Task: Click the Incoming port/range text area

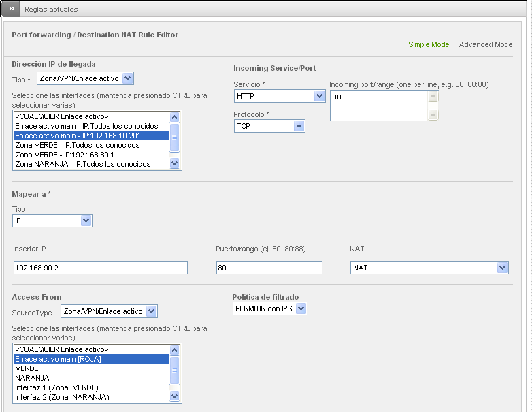Action: tap(379, 106)
